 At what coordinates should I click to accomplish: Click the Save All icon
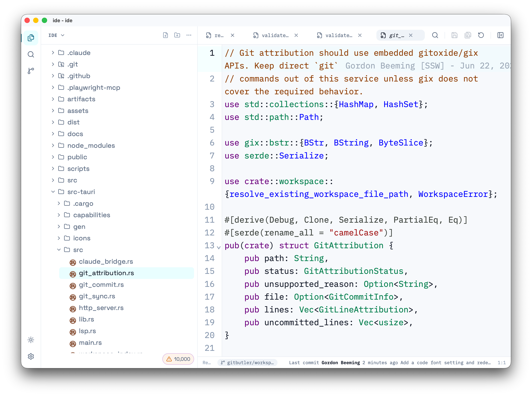pos(468,35)
